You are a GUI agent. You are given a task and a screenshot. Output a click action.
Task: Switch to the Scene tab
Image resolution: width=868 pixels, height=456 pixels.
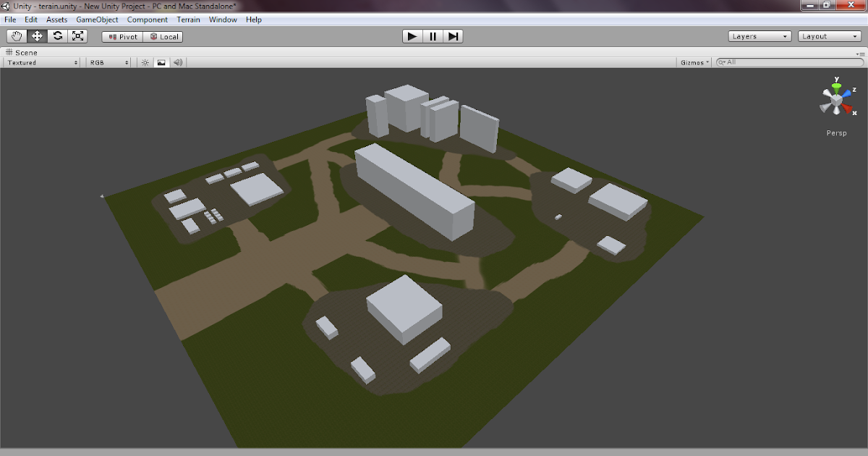point(22,53)
